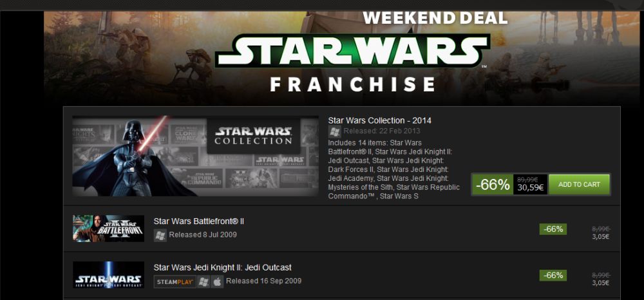Click the SteamPlay badge for Jedi Outcast
Viewport: 644px width, 300px height.
click(175, 281)
